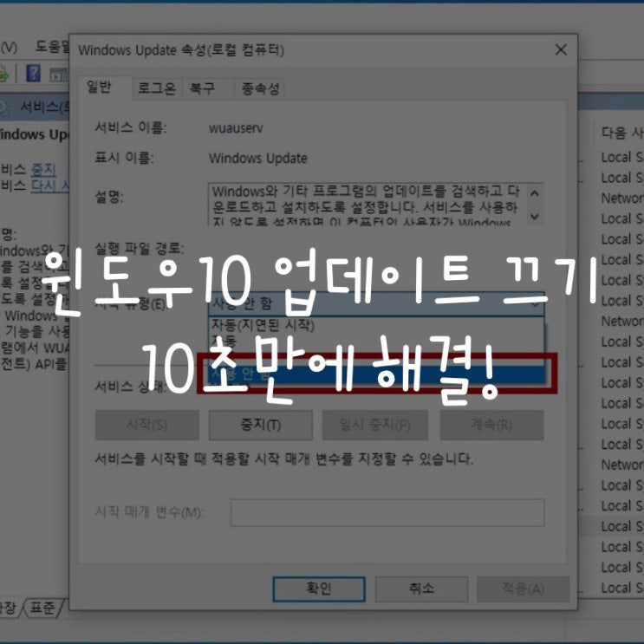
Task: Confirm with the 확인 button
Action: point(319,589)
